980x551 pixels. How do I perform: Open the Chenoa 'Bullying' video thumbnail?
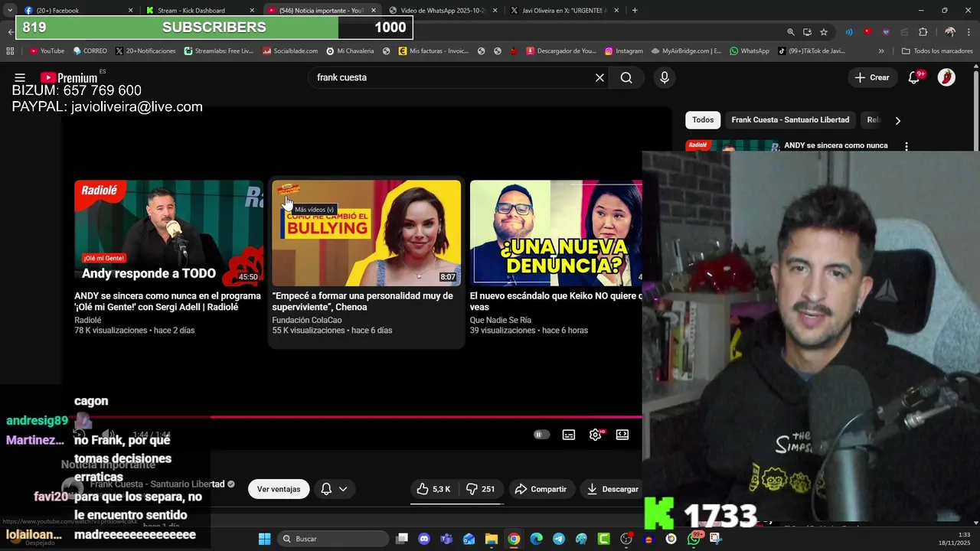367,233
